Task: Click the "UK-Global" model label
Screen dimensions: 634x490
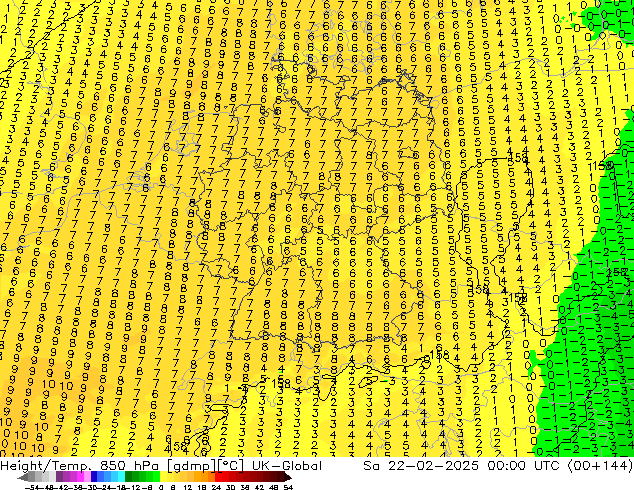Action: point(287,466)
